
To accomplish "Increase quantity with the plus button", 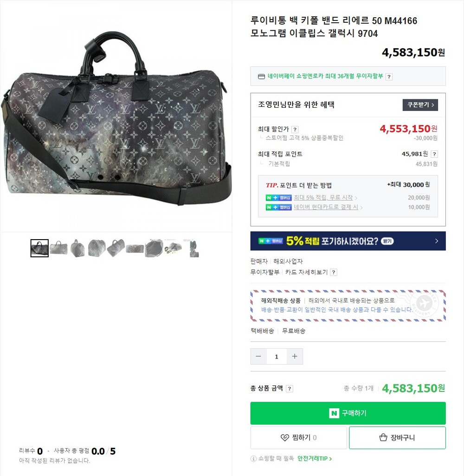I will (x=295, y=356).
